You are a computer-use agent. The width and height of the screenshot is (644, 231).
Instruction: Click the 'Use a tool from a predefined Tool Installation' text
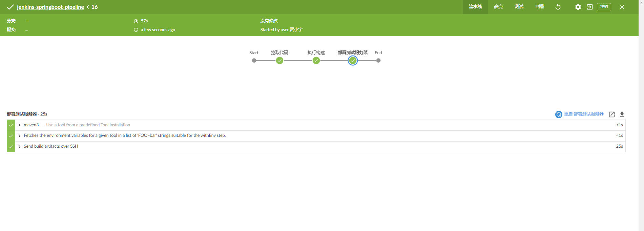(x=88, y=125)
